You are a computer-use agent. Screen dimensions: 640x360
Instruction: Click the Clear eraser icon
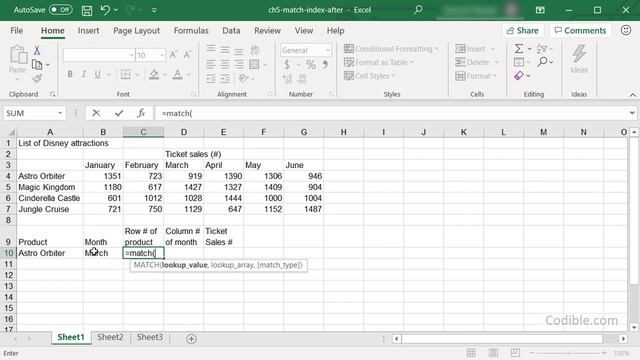(519, 76)
